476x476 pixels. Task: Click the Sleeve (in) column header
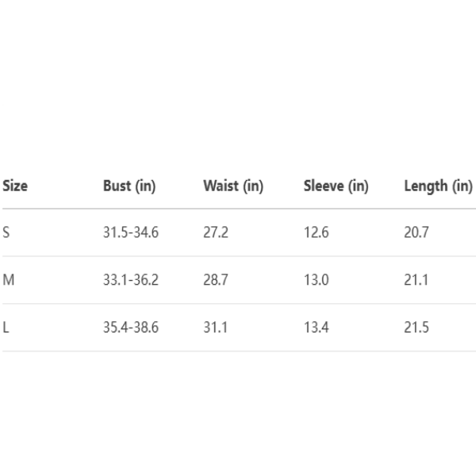point(336,186)
